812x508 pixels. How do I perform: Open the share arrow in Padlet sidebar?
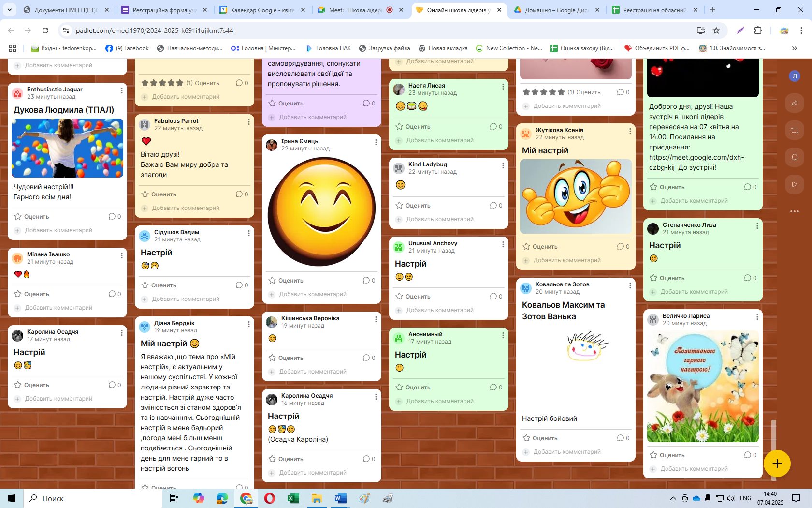pyautogui.click(x=794, y=103)
